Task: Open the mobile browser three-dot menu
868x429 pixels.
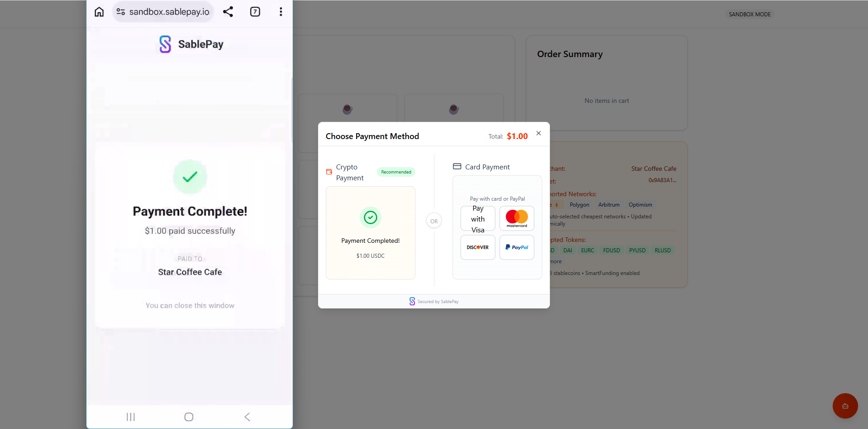Action: tap(281, 12)
